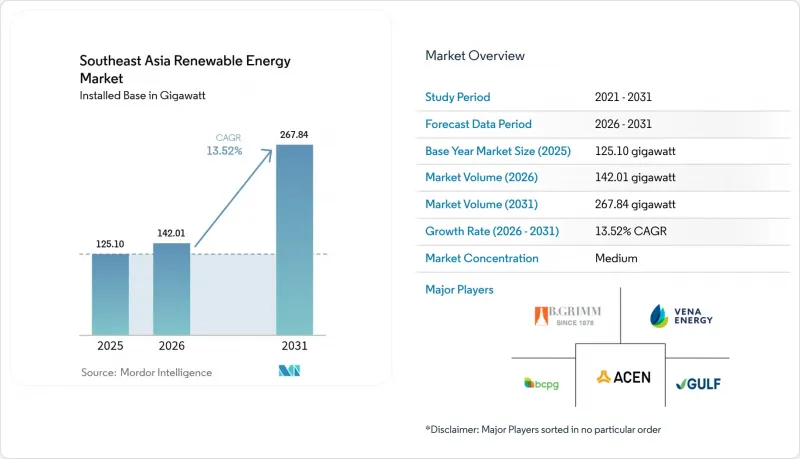Click the '13.52%' CAGR chart label

point(224,151)
